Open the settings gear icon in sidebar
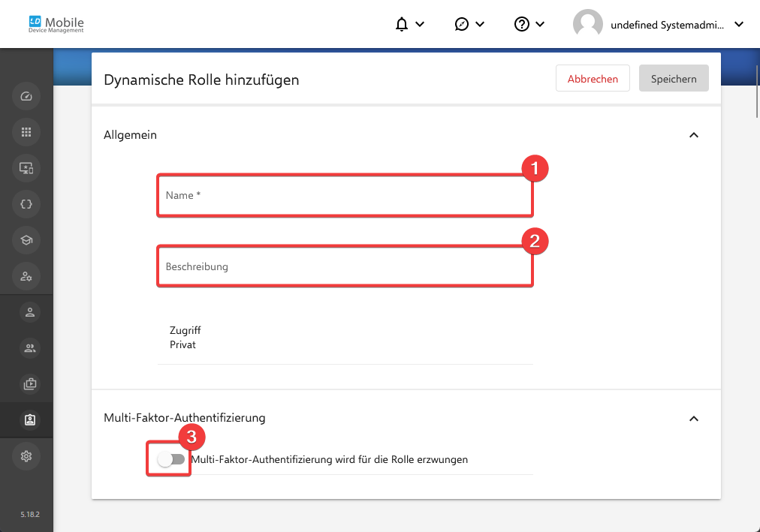This screenshot has width=760, height=532. [x=26, y=456]
